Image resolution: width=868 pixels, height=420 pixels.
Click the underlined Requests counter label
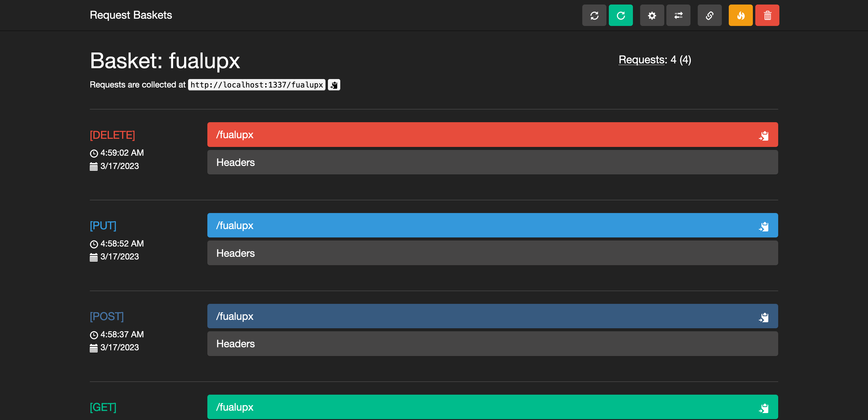[x=642, y=60]
